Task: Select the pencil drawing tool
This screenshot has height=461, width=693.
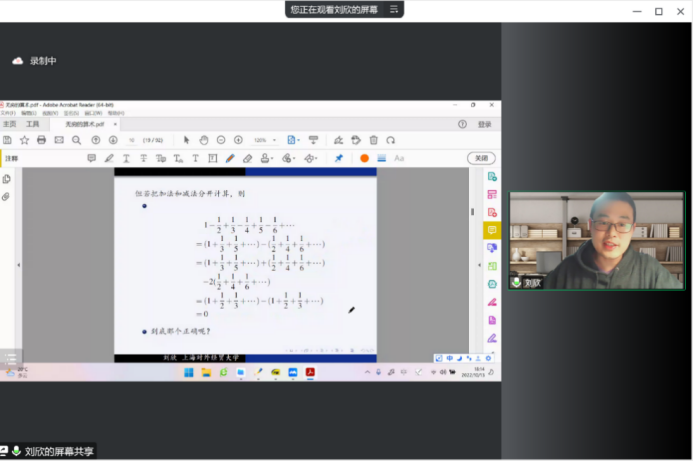Action: [230, 158]
